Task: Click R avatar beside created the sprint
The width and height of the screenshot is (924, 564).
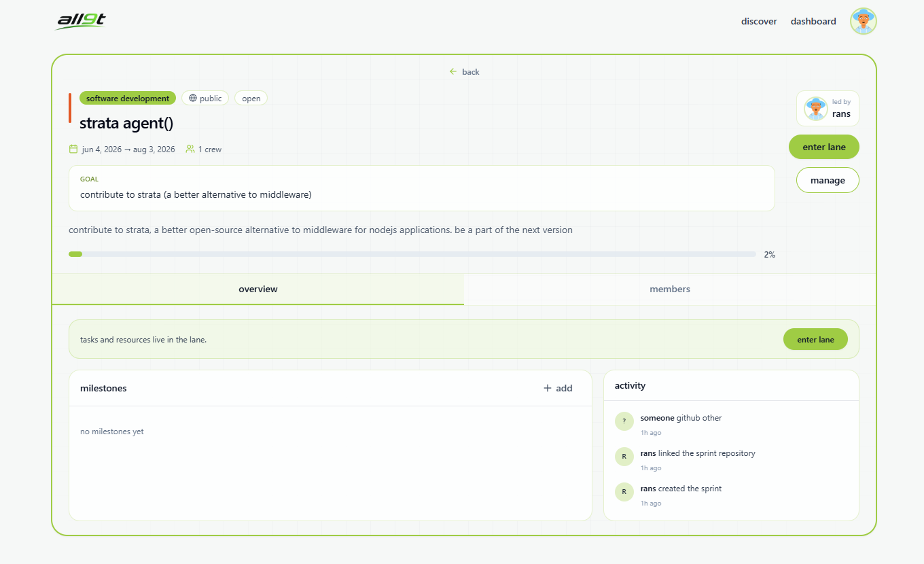Action: point(624,492)
